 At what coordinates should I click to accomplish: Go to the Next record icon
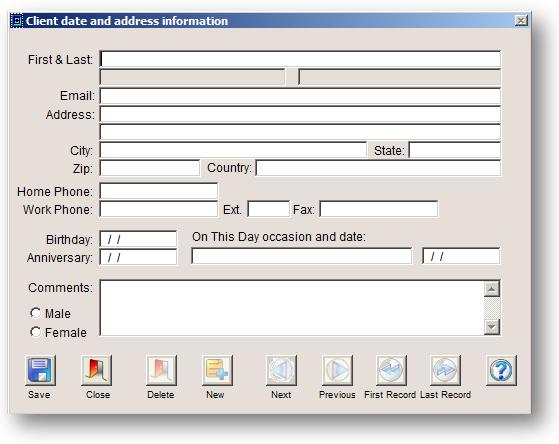(x=281, y=370)
